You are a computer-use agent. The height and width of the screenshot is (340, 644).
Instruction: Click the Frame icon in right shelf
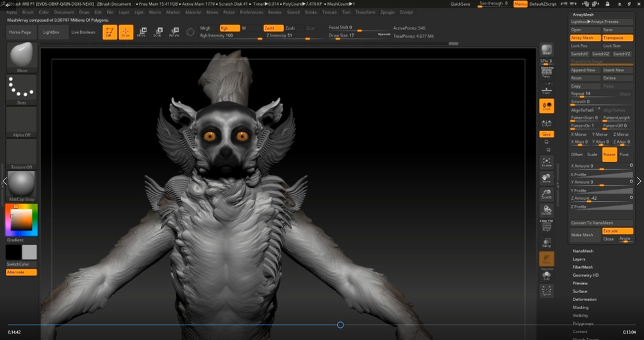coord(546,162)
